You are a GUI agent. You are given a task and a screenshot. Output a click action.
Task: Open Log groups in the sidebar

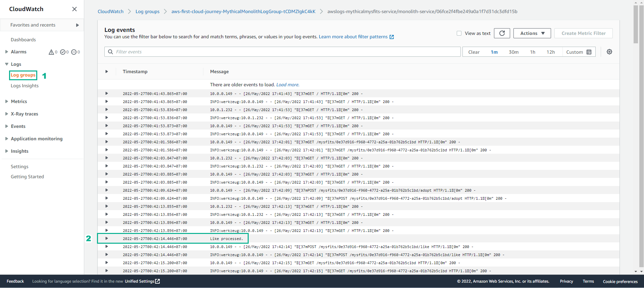click(x=23, y=75)
